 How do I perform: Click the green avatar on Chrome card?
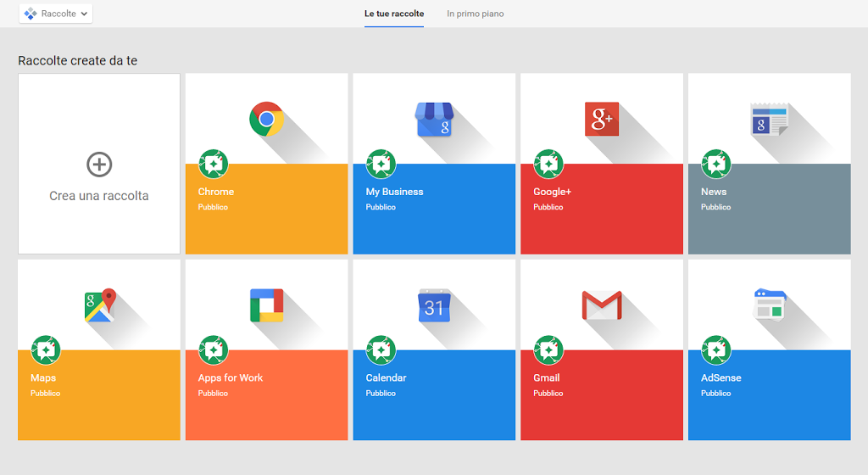coord(214,164)
